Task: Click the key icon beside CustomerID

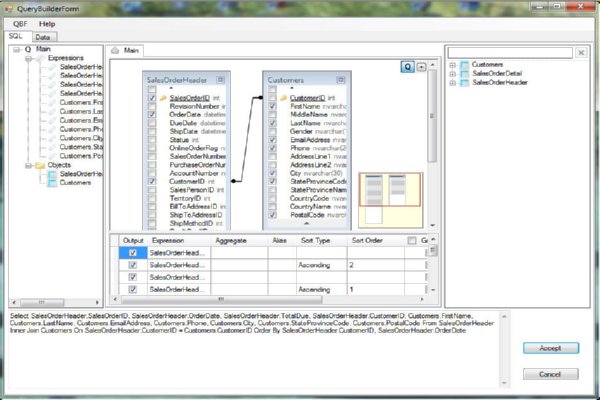Action: tap(284, 98)
